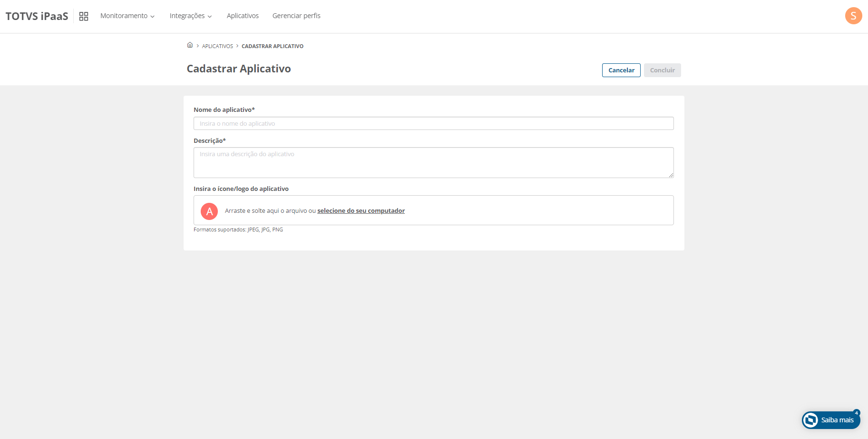
Task: Click the red A app logo placeholder
Action: [209, 211]
